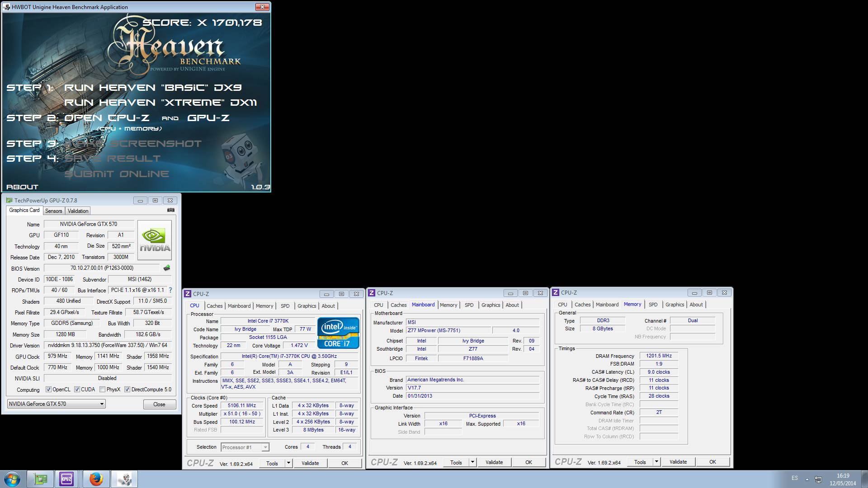
Task: Toggle the OpenCL checkbox in GPU-Z
Action: click(x=49, y=389)
